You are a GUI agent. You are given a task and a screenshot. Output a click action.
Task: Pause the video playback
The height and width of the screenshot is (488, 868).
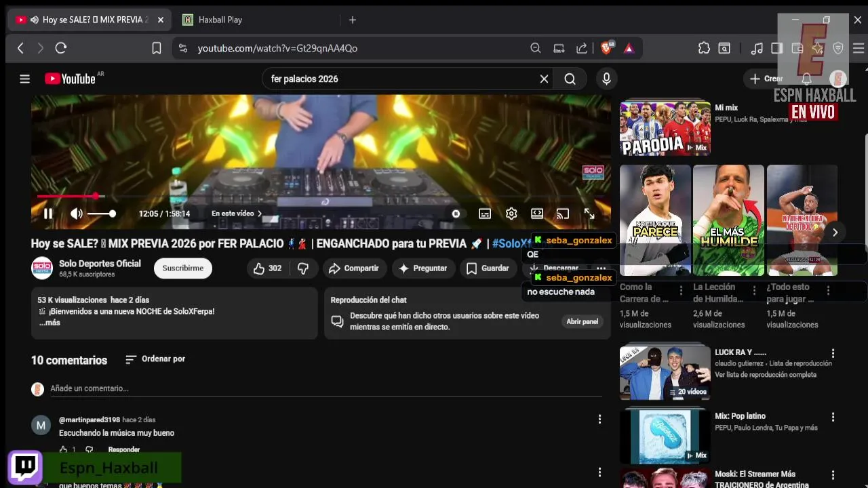tap(48, 213)
